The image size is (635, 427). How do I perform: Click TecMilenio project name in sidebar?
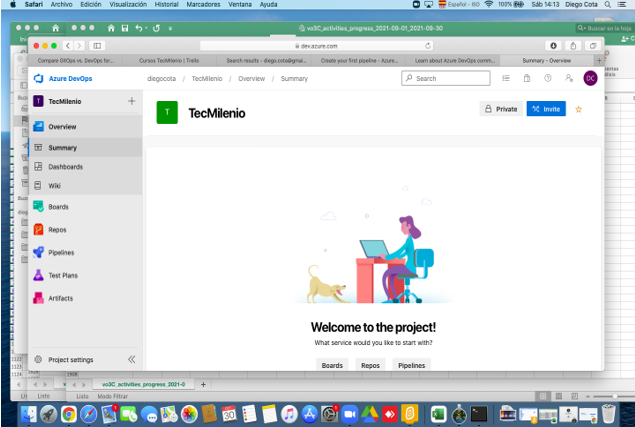click(65, 101)
